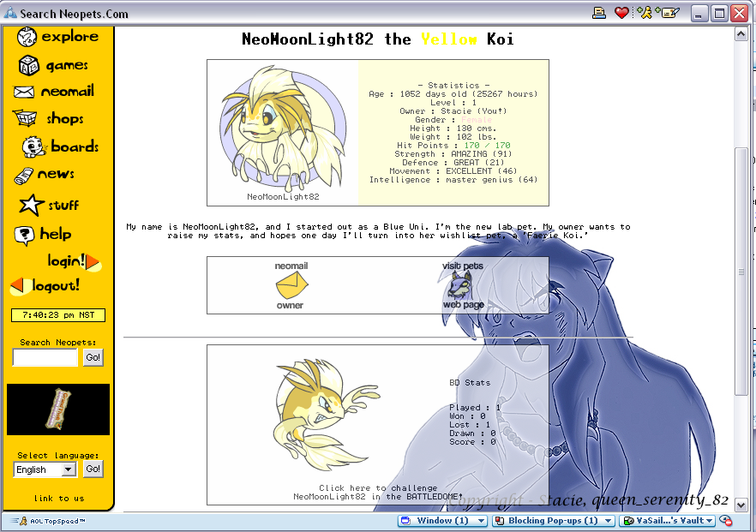
Task: Click the battledome challenge link
Action: click(378, 492)
